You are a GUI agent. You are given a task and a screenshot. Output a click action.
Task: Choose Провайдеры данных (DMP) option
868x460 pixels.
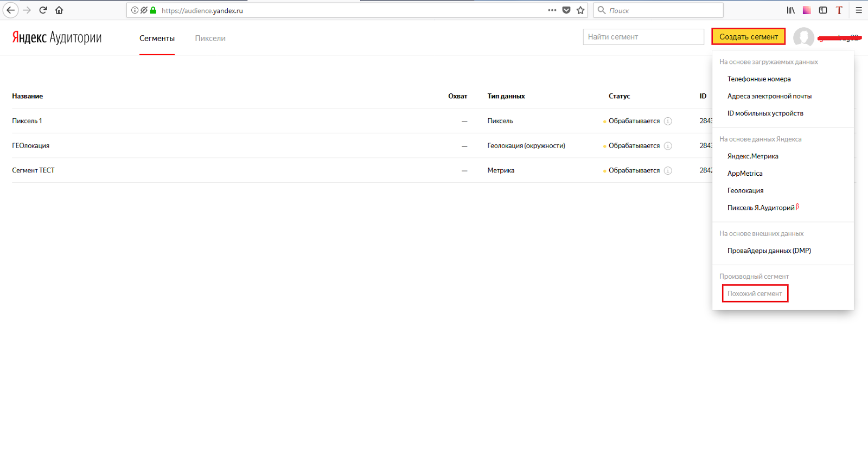point(769,251)
